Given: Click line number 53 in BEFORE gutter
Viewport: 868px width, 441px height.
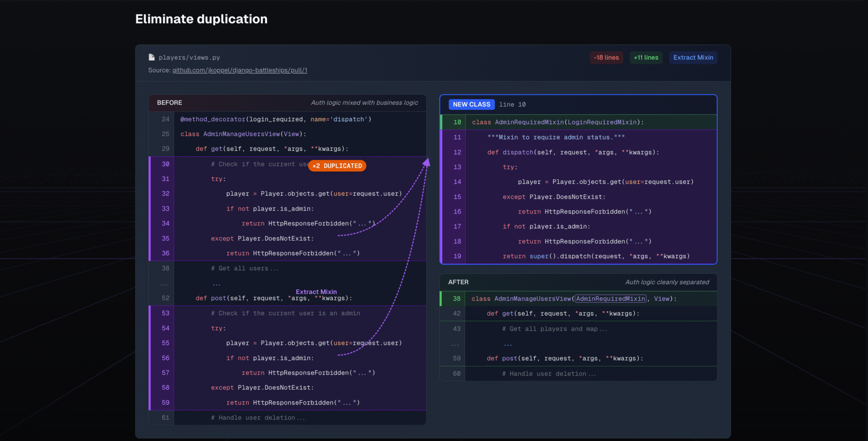Looking at the screenshot, I should [165, 313].
